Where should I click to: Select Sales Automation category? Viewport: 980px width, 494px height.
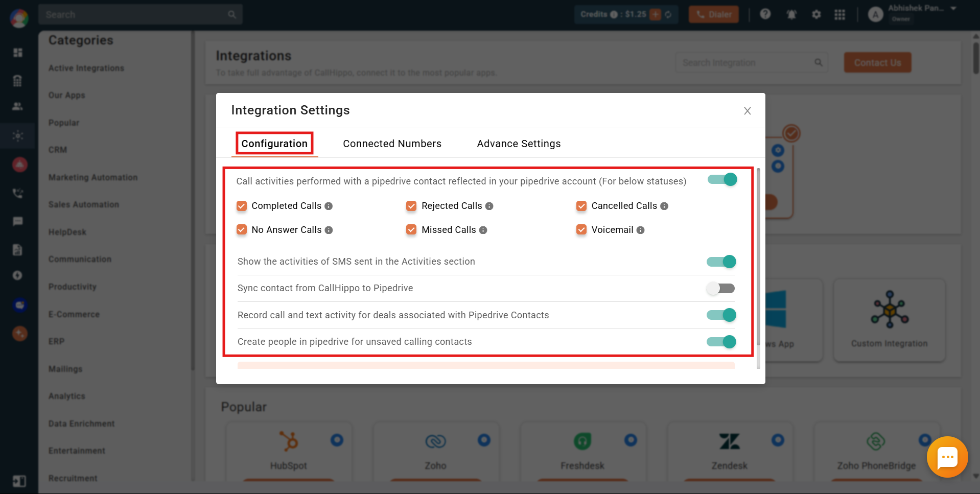tap(84, 204)
